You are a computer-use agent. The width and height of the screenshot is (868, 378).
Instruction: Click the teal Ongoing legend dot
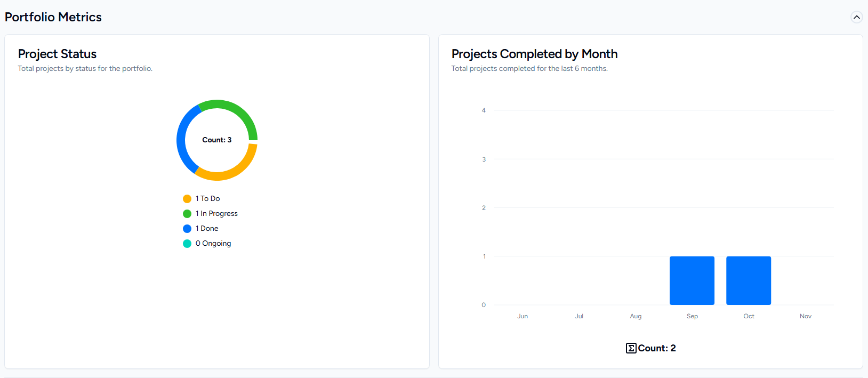click(187, 244)
